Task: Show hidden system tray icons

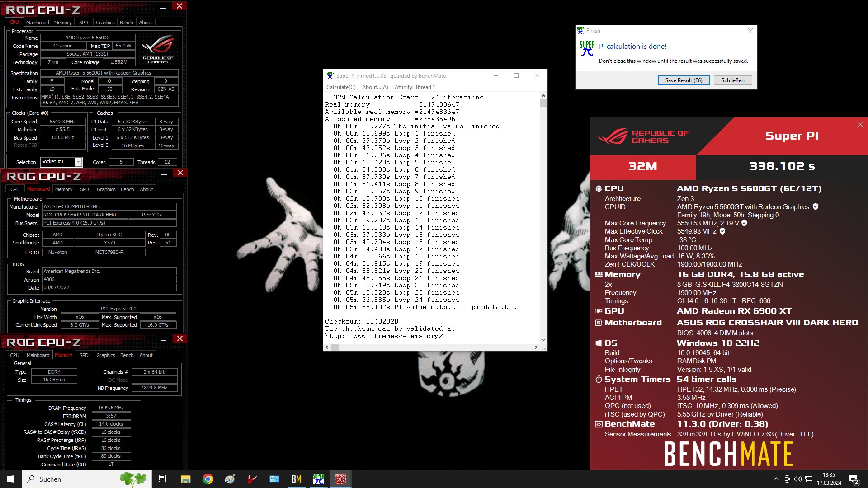Action: tap(776, 479)
